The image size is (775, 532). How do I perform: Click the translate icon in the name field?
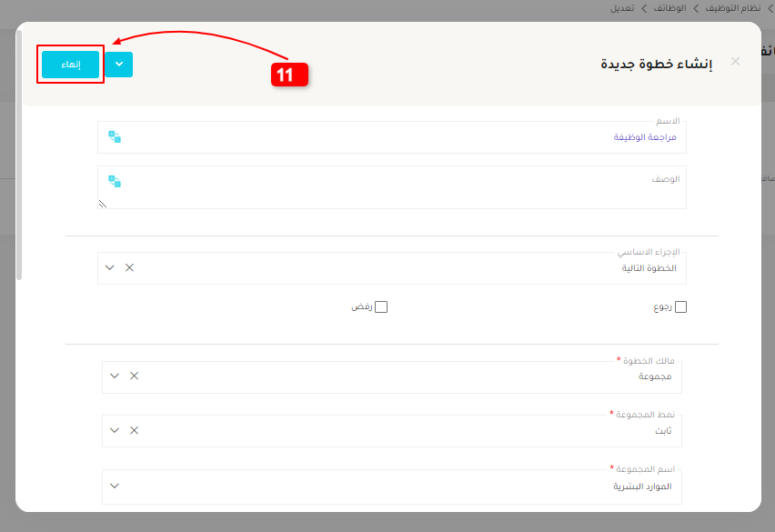[115, 136]
